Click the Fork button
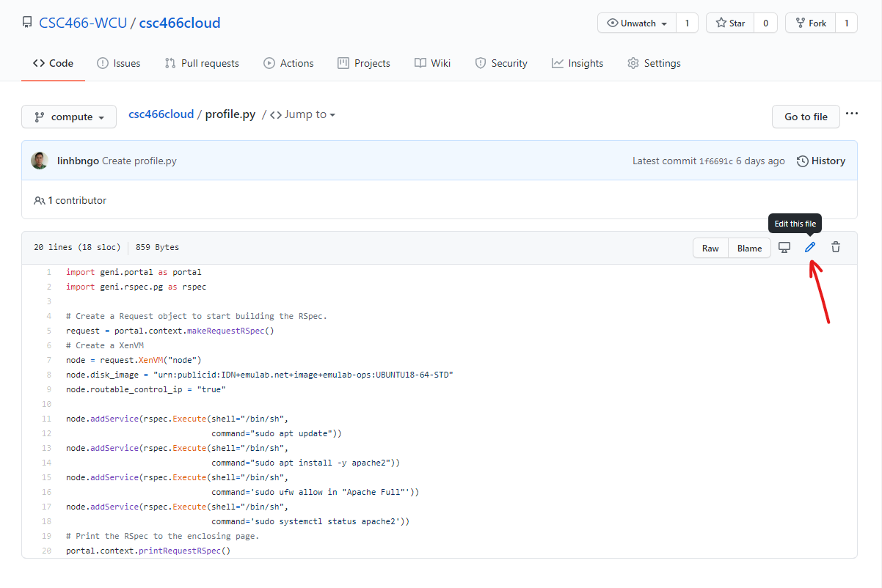 pos(809,23)
